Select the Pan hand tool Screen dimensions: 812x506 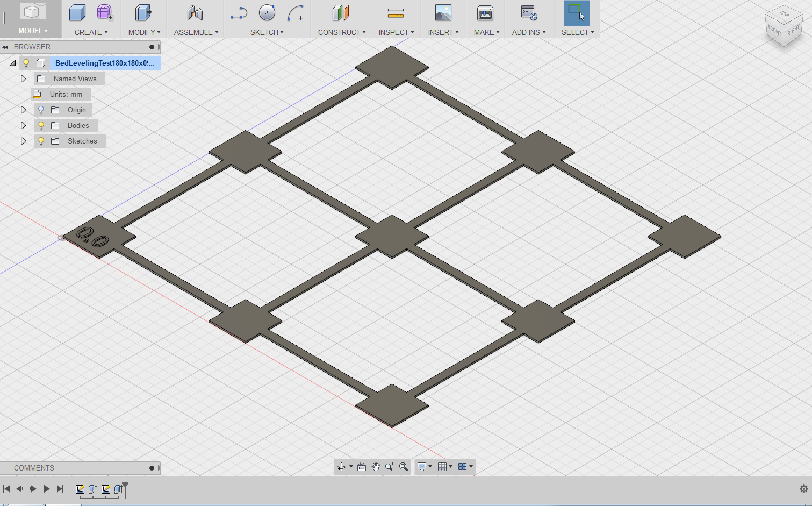pyautogui.click(x=376, y=467)
